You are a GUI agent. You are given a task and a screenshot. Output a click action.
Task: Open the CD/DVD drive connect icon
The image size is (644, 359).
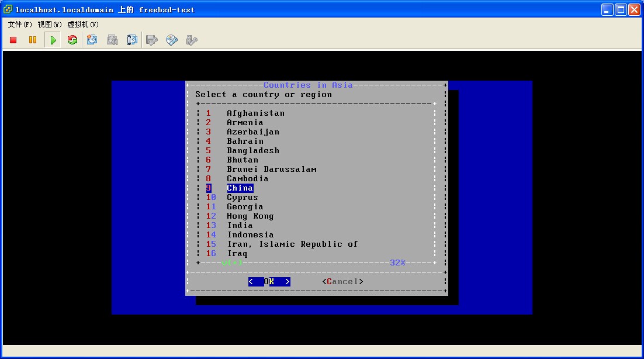pyautogui.click(x=172, y=40)
